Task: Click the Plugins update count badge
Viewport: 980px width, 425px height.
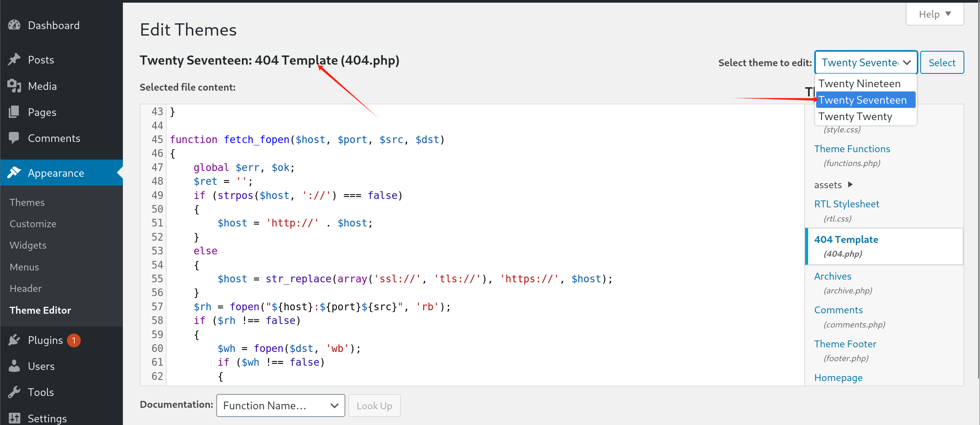Action: click(x=74, y=340)
